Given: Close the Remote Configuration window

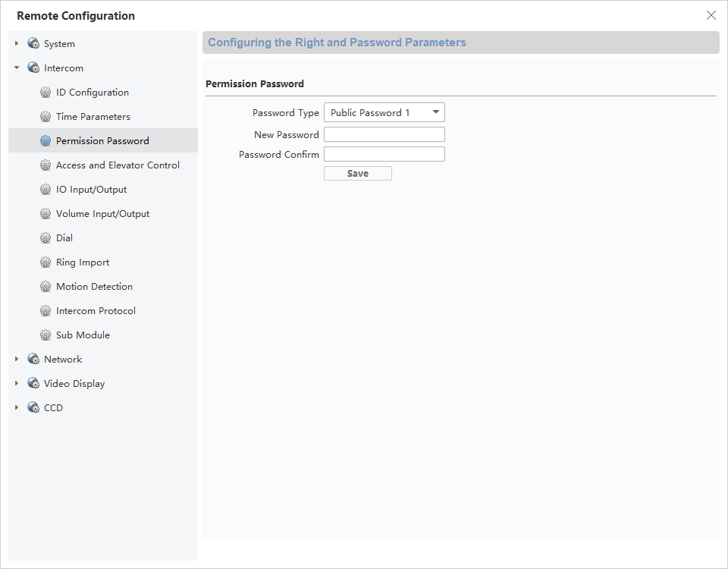Looking at the screenshot, I should point(711,15).
